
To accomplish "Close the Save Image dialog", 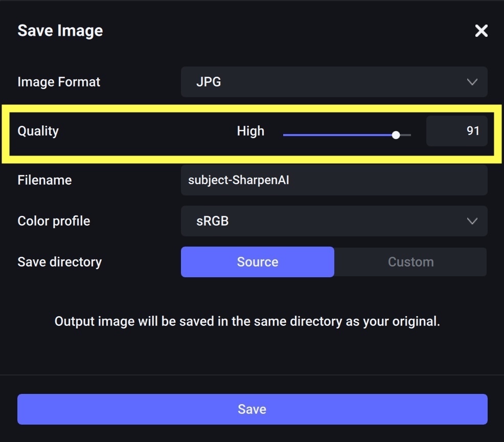I will coord(481,31).
